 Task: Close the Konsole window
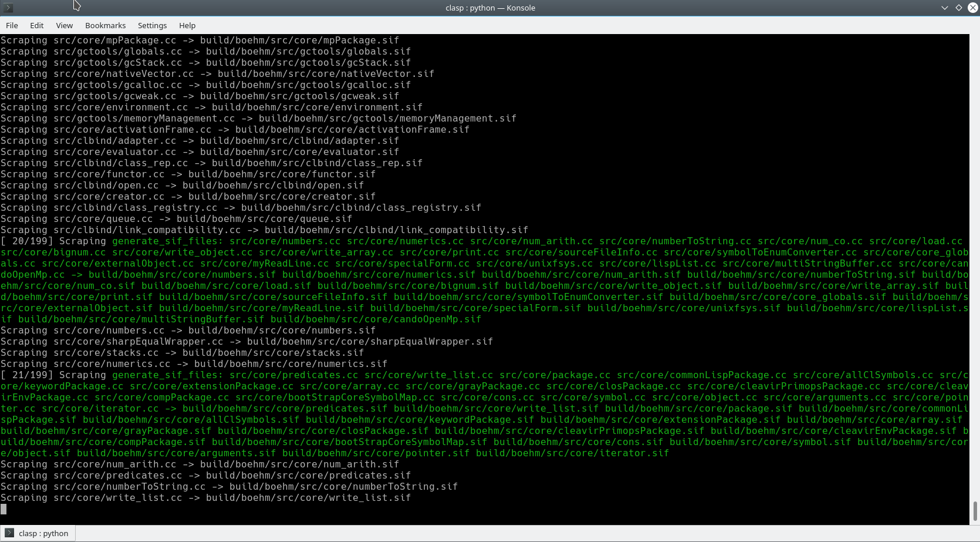tap(972, 8)
